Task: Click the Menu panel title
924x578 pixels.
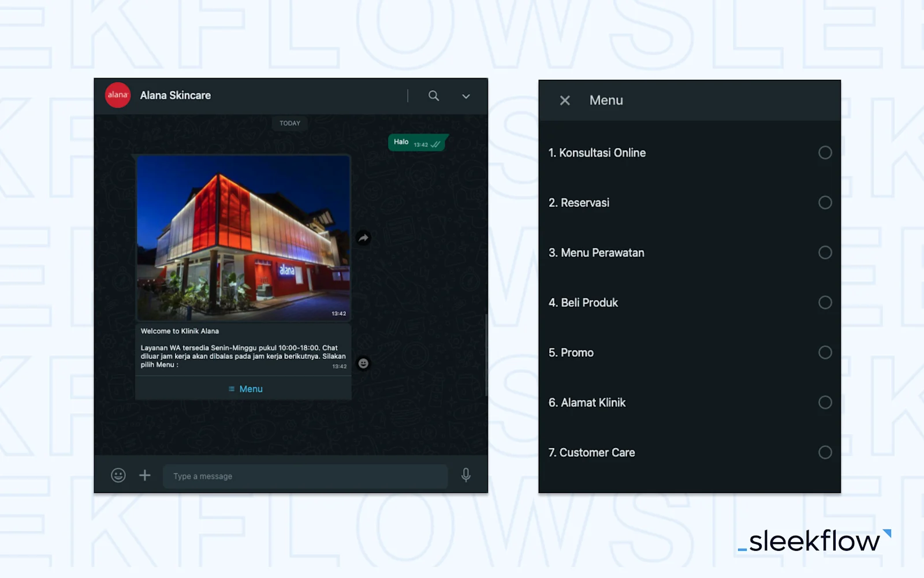Action: click(606, 101)
